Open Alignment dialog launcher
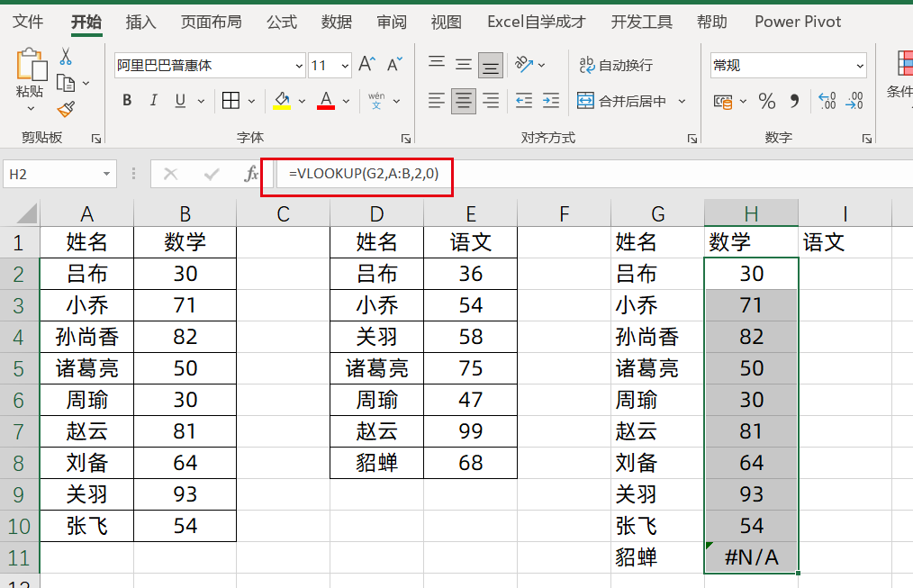 692,139
